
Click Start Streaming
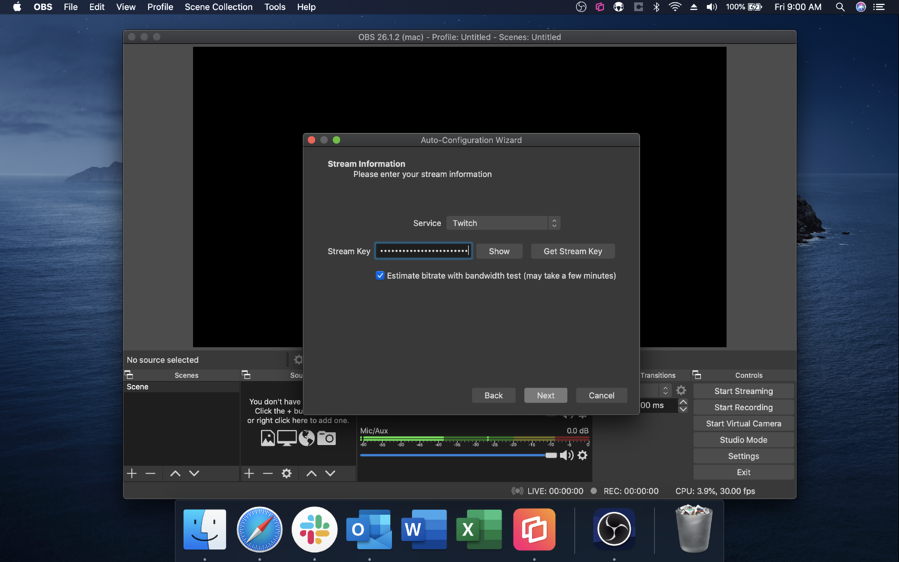[744, 391]
